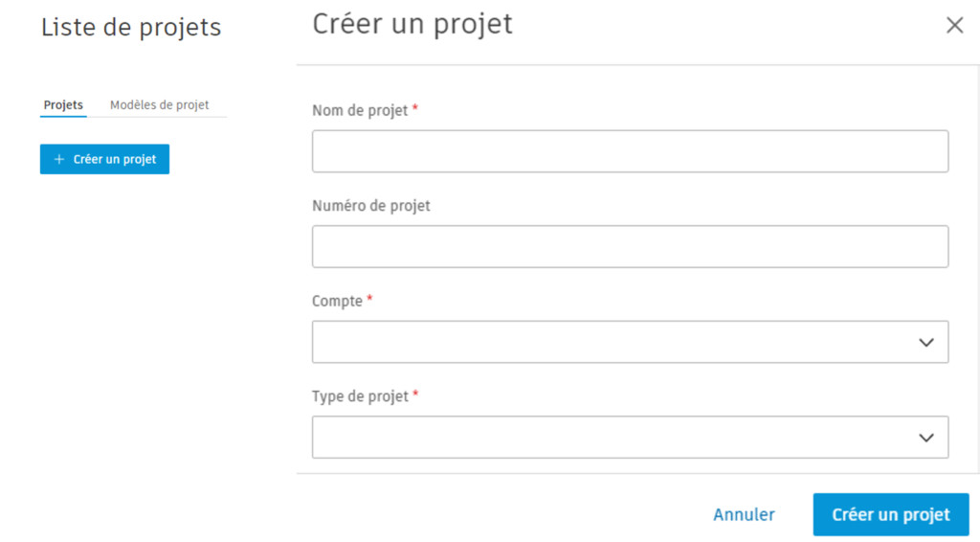Cancel the dialog with Annuler
The width and height of the screenshot is (980, 542).
coord(744,515)
